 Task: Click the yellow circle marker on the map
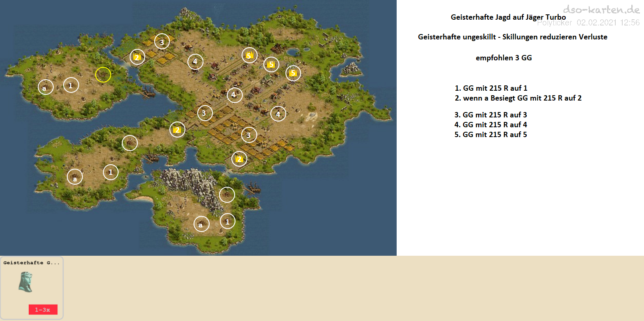coord(103,75)
